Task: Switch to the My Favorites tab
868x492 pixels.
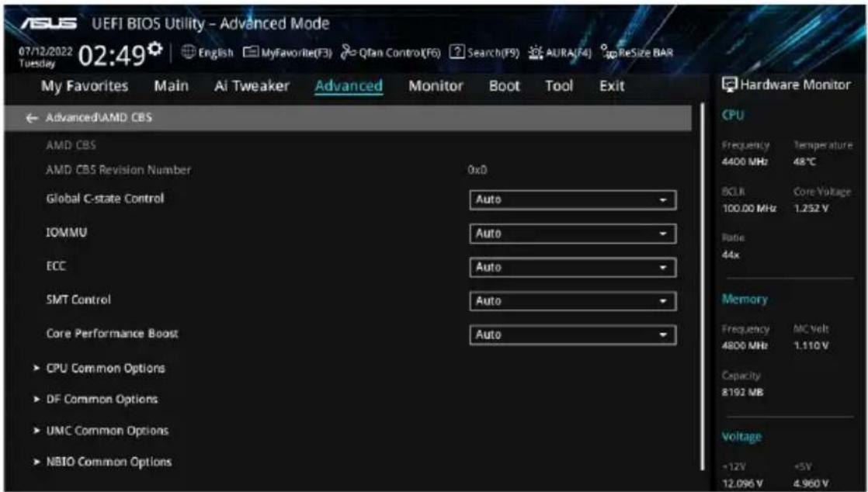Action: tap(84, 86)
